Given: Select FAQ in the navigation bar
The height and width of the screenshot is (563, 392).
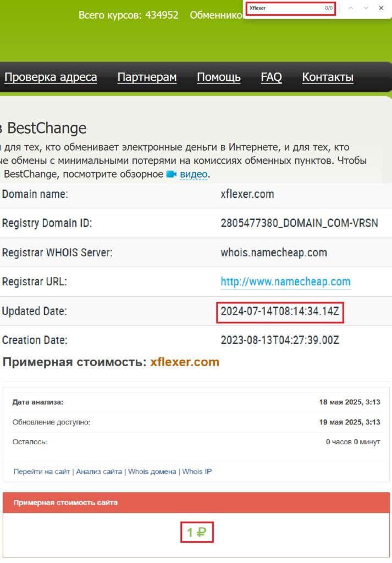Looking at the screenshot, I should (271, 77).
